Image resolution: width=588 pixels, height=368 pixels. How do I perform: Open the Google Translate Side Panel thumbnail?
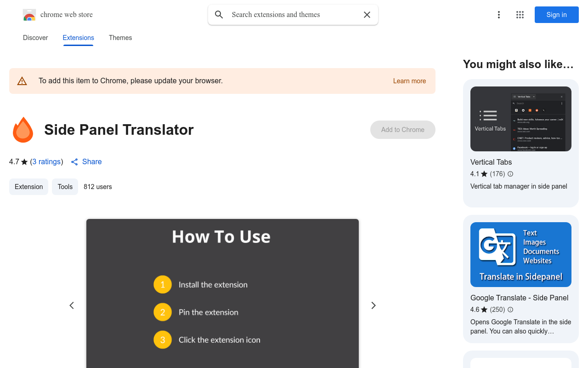pos(521,254)
